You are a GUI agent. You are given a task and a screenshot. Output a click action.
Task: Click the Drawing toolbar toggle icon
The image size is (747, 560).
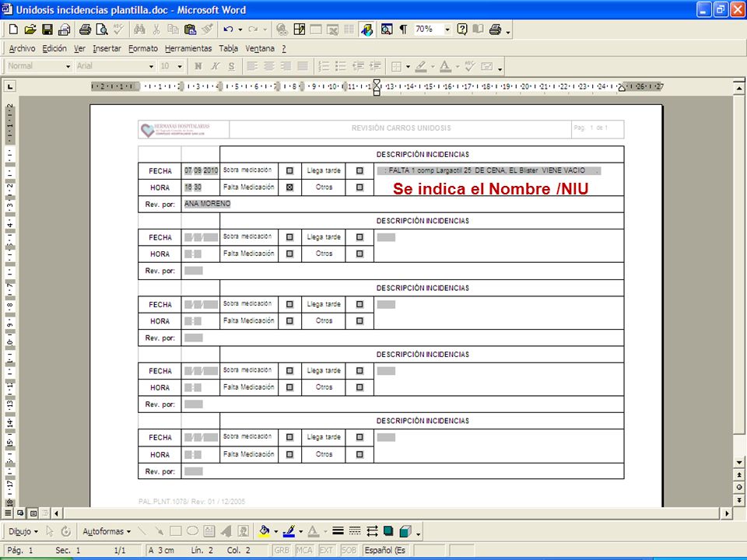[366, 30]
